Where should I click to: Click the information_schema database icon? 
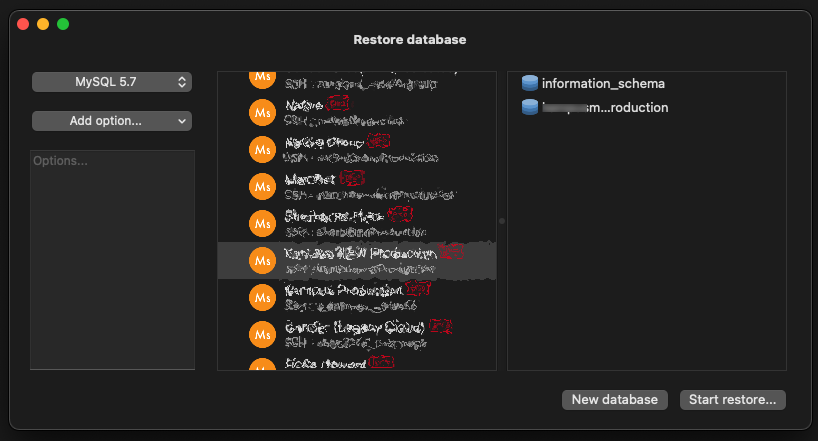point(530,83)
